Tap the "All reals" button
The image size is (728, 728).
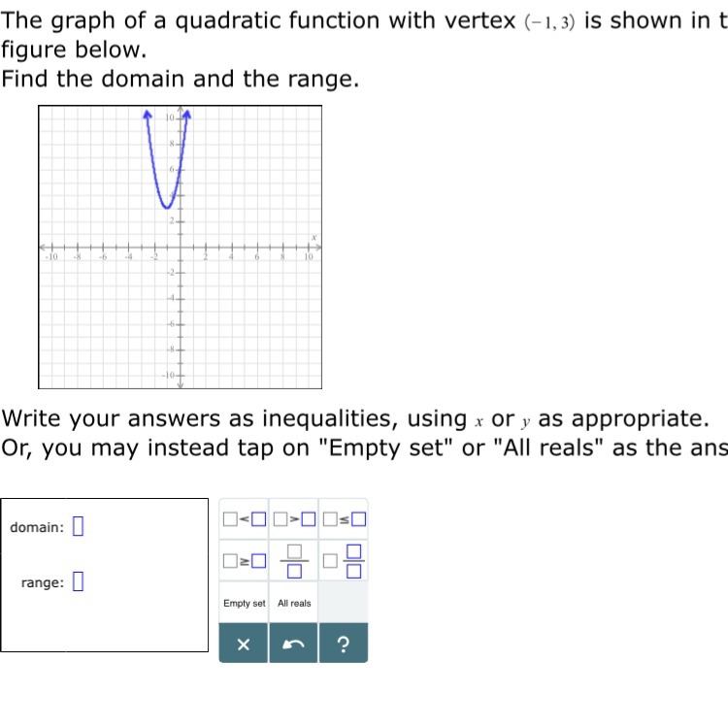pyautogui.click(x=294, y=603)
